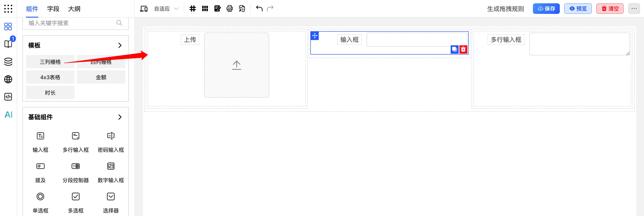644x216 pixels.
Task: Open the AI panel in sidebar
Action: [x=8, y=115]
